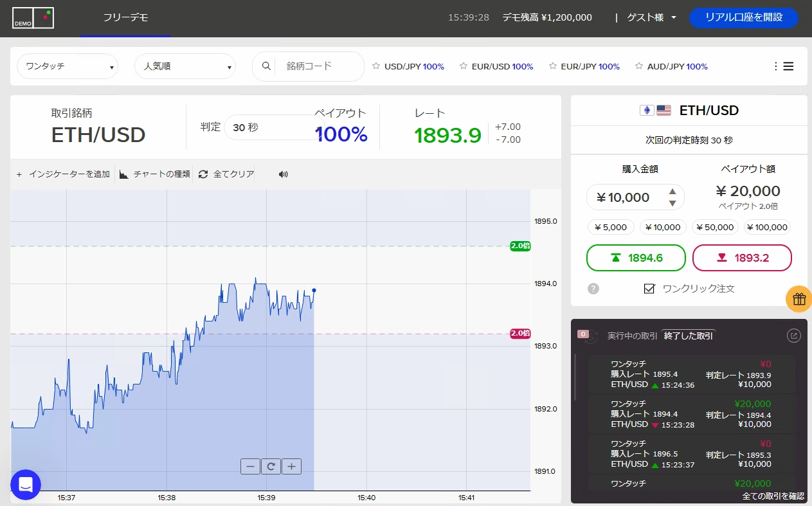Expand the ゲスト様 account menu
Viewport: 812px width, 506px height.
[x=651, y=17]
